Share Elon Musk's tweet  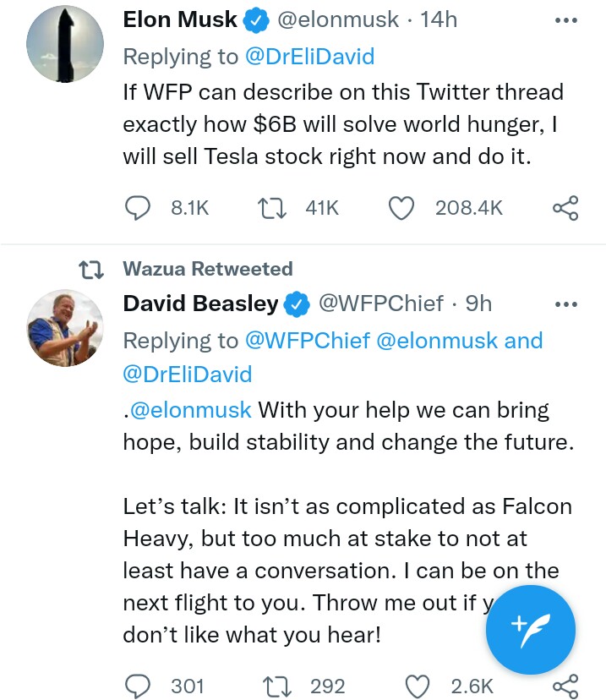coord(565,208)
